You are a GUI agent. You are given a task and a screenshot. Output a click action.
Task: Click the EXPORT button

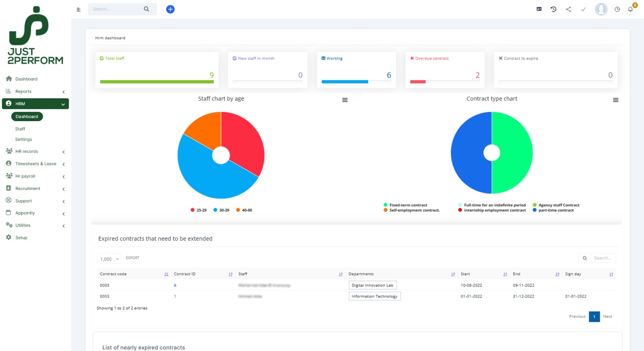[132, 258]
